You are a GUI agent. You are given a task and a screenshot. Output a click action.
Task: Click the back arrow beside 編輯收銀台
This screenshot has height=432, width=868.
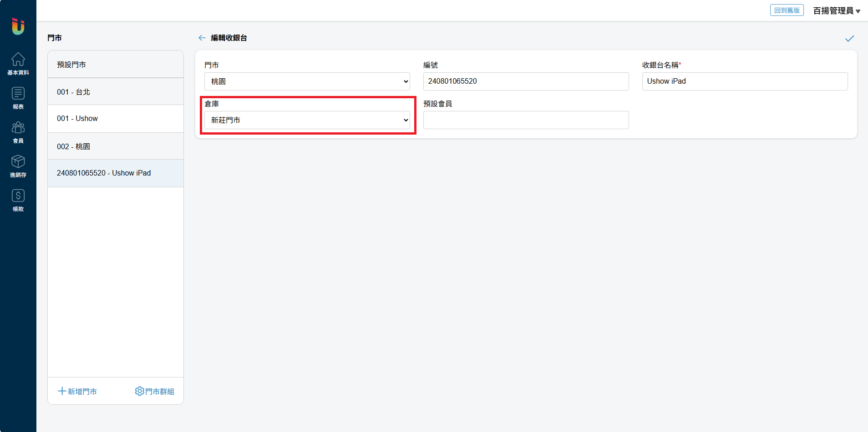click(202, 38)
